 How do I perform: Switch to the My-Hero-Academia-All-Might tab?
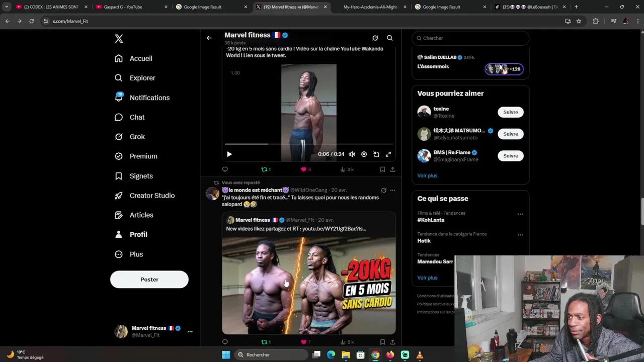tap(371, 7)
